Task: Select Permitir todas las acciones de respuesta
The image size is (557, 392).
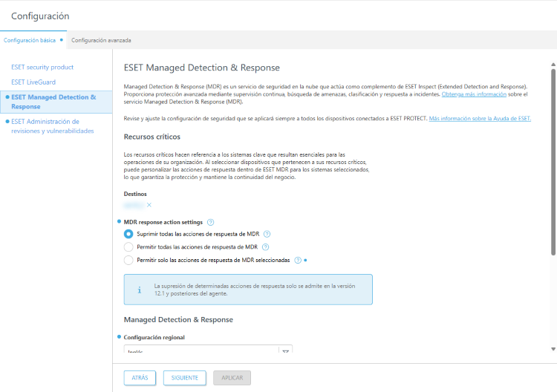Action: click(128, 247)
